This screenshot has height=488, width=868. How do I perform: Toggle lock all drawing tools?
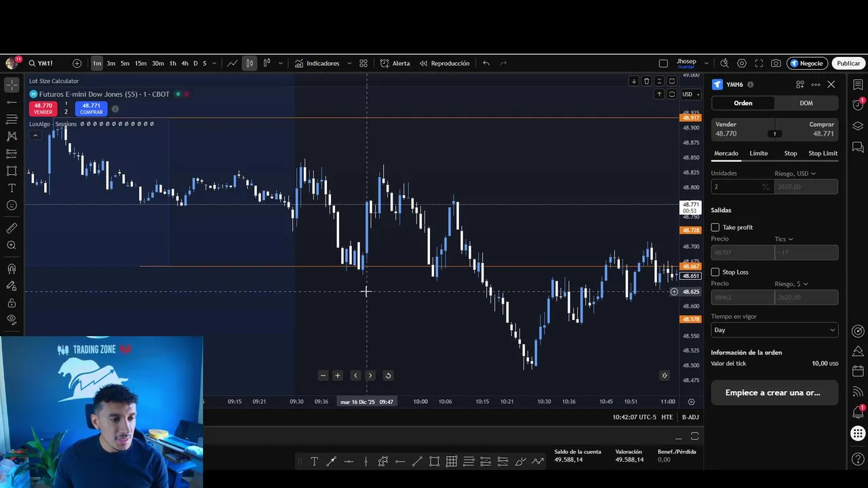pyautogui.click(x=12, y=303)
